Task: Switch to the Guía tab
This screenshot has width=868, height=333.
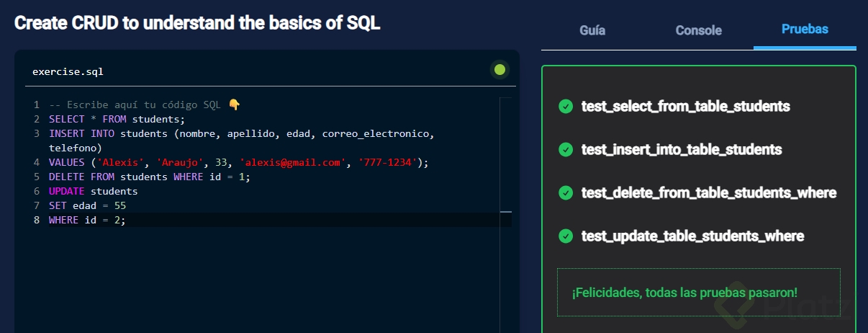Action: point(592,30)
